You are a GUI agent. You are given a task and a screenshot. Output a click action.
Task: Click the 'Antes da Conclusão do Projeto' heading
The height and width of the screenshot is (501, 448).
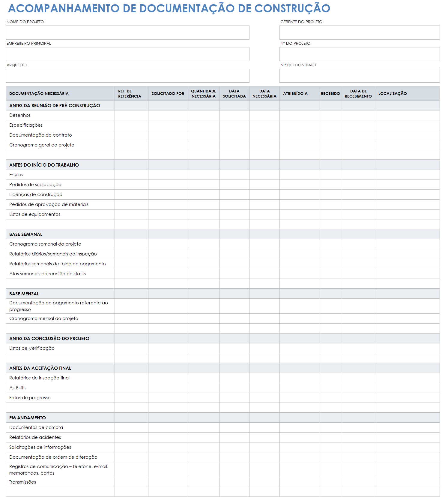(x=49, y=338)
